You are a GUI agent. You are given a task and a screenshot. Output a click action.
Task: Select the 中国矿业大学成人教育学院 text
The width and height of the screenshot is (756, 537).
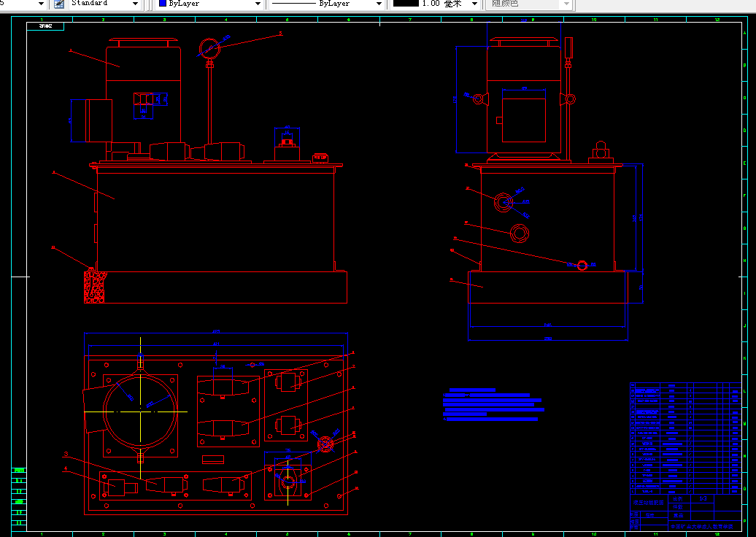[701, 527]
